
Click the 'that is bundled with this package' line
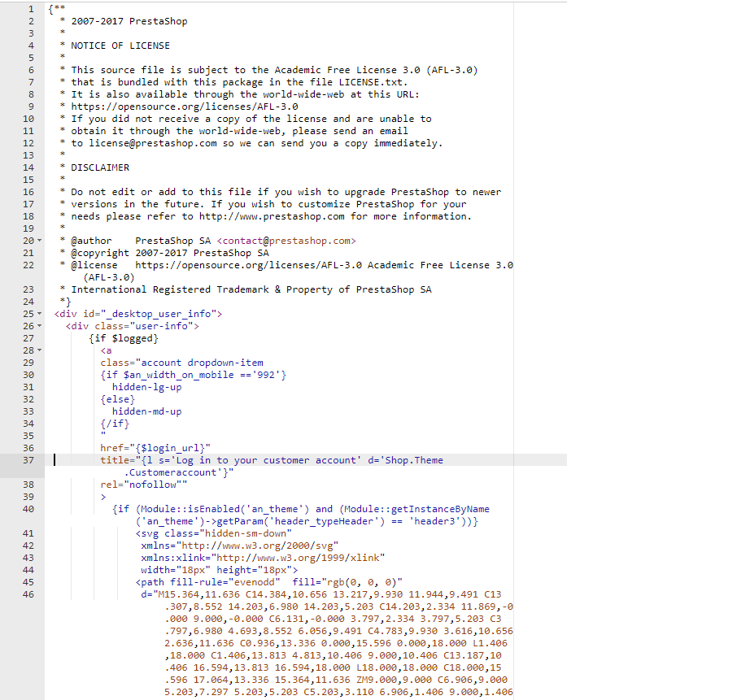point(240,82)
